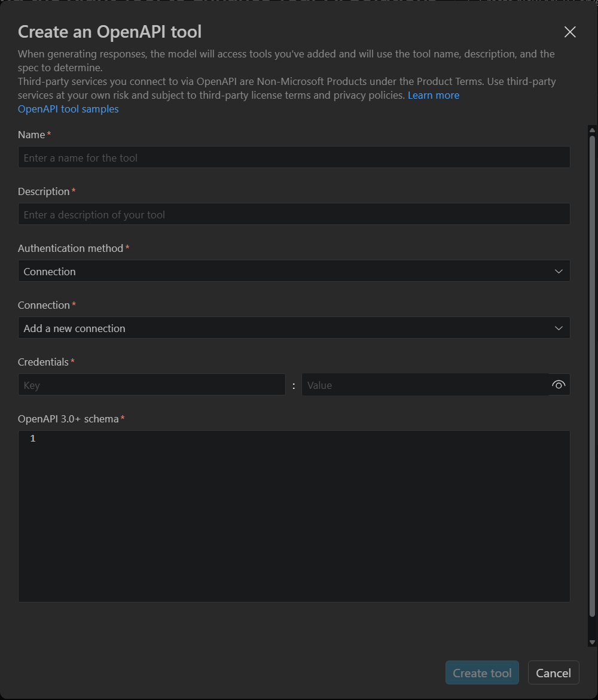Toggle credential value visibility eye icon

coord(559,384)
